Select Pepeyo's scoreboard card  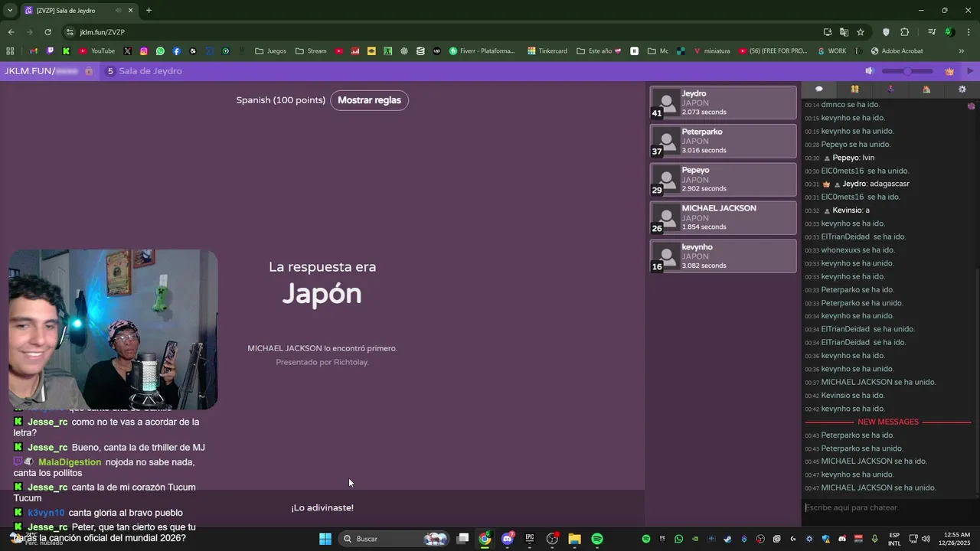[723, 179]
